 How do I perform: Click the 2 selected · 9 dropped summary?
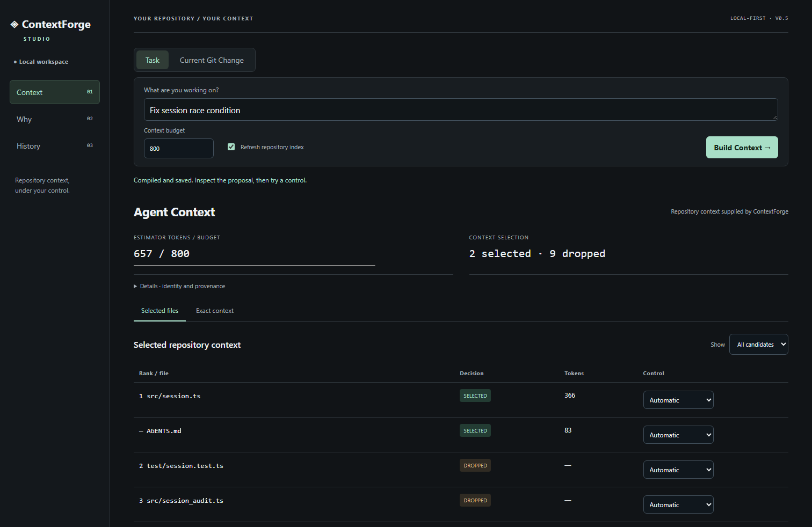point(537,254)
